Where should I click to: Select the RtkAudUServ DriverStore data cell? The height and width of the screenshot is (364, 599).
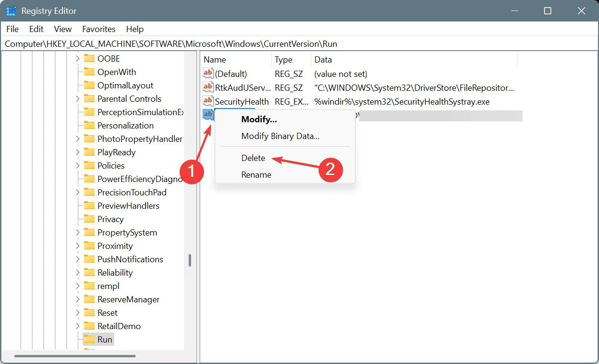[x=414, y=88]
